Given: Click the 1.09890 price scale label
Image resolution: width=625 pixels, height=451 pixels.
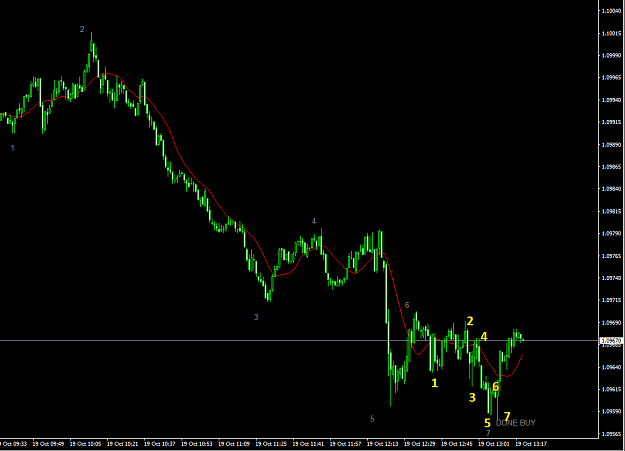Looking at the screenshot, I should [x=612, y=144].
